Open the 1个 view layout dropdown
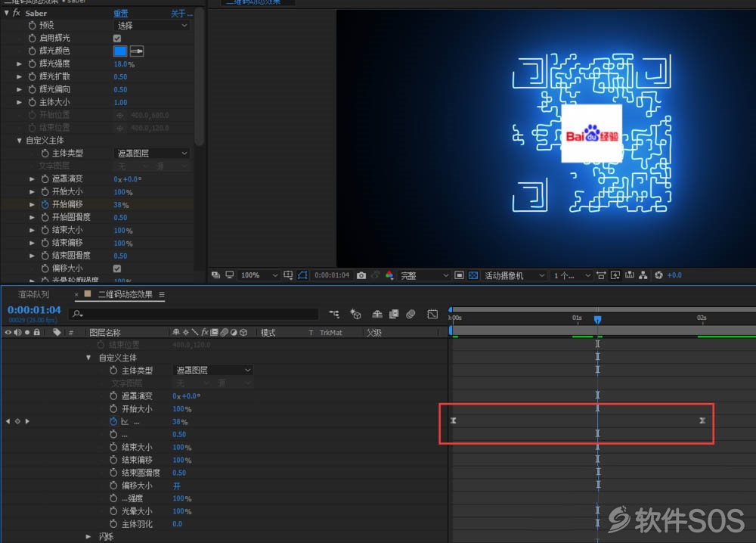This screenshot has height=543, width=756. click(572, 275)
